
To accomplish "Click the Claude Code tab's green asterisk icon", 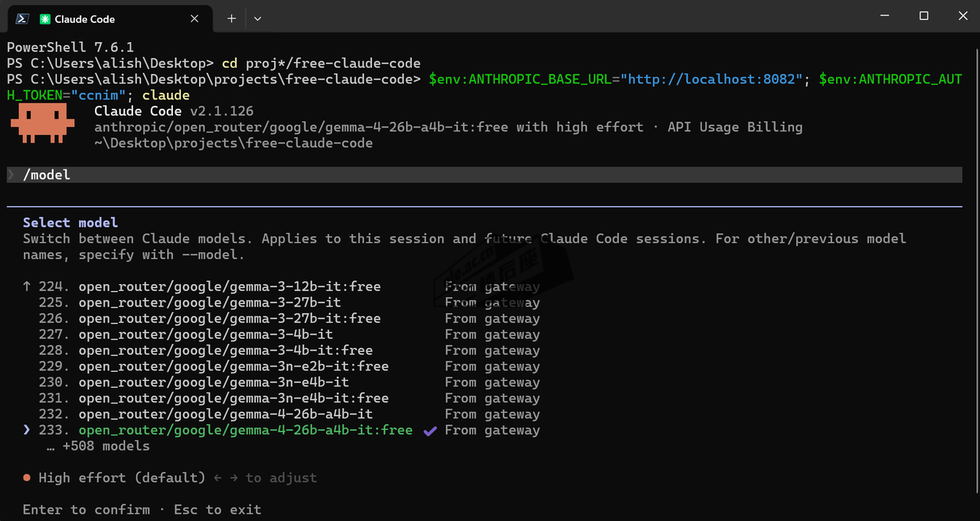I will 45,18.
